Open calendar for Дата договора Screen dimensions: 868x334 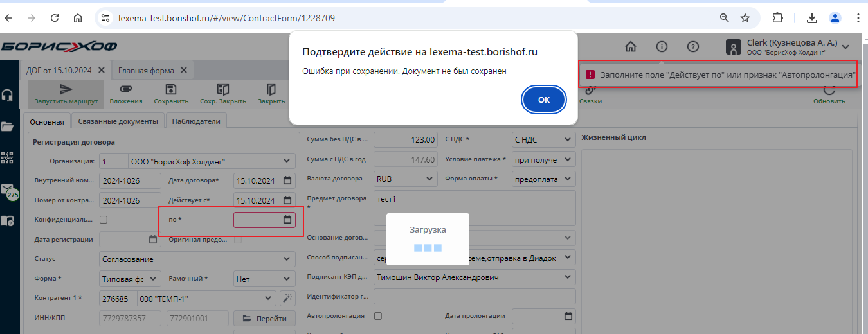(x=287, y=180)
